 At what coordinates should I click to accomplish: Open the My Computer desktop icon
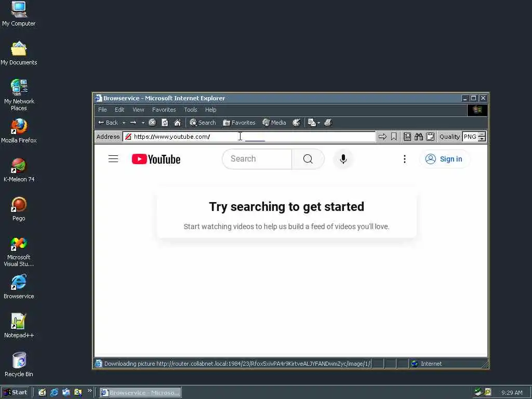coord(19,14)
